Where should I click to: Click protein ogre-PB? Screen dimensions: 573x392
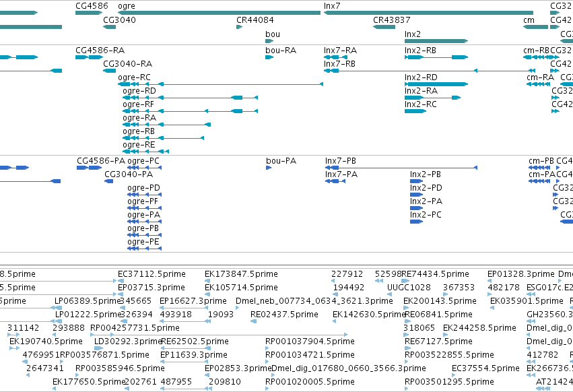144,235
